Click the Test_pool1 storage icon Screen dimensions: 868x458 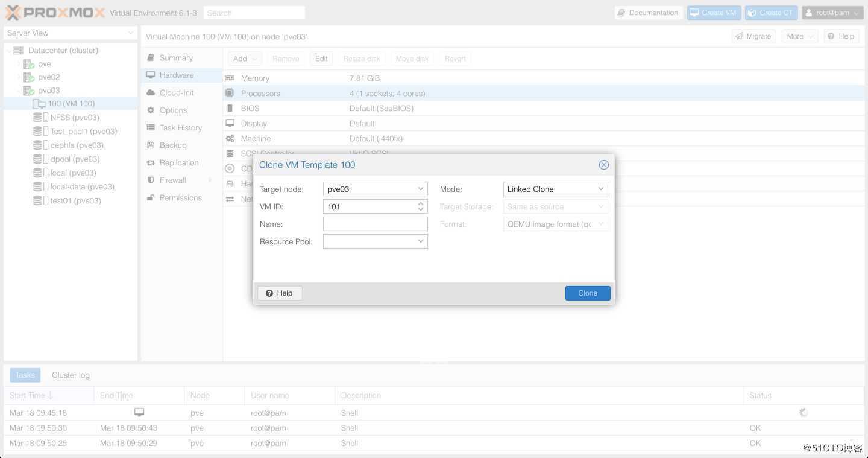pos(40,132)
